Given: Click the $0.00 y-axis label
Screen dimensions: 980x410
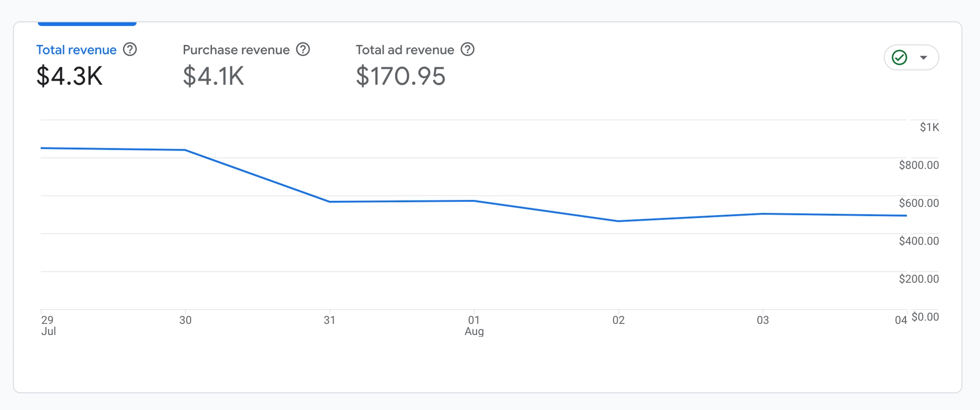Looking at the screenshot, I should (x=925, y=317).
